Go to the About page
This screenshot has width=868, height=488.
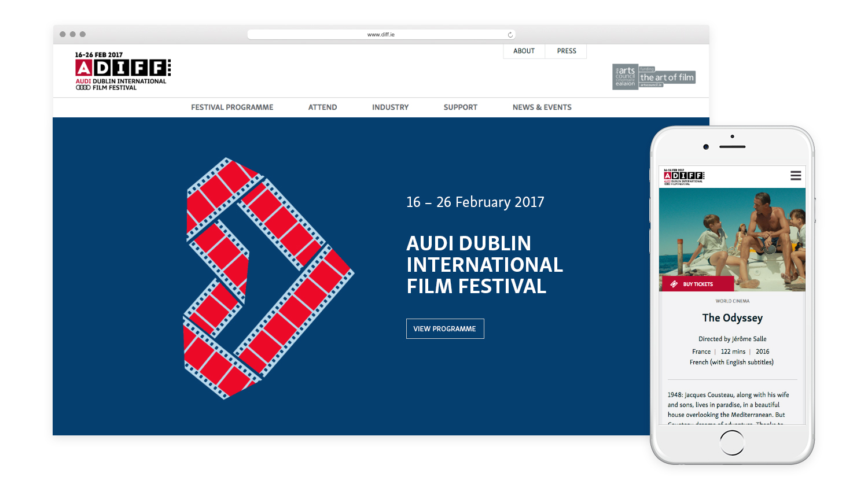click(x=524, y=51)
